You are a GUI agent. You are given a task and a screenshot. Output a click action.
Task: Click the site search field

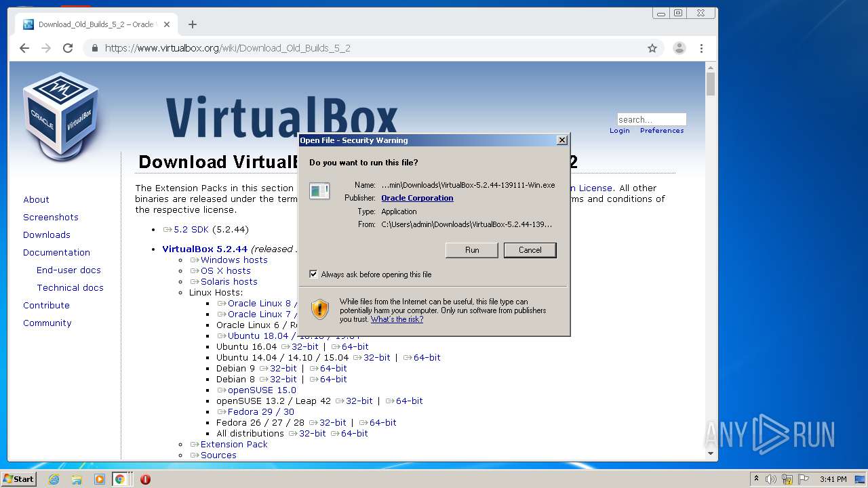tap(652, 119)
